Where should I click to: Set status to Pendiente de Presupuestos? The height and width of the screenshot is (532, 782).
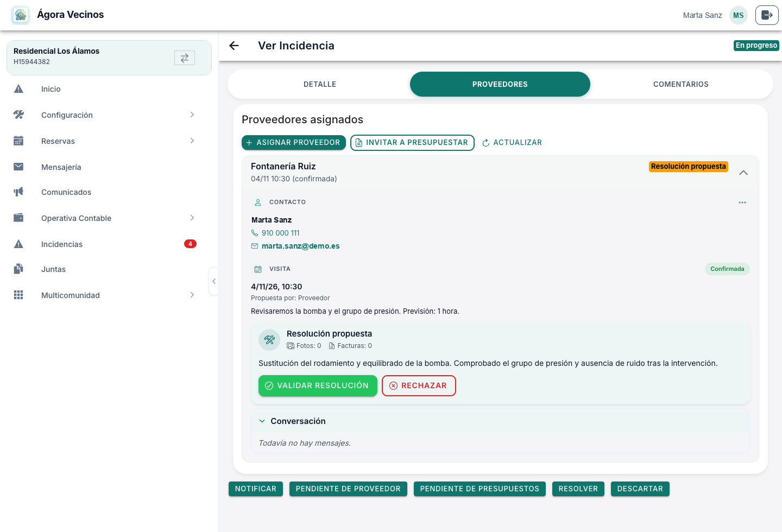pyautogui.click(x=480, y=489)
